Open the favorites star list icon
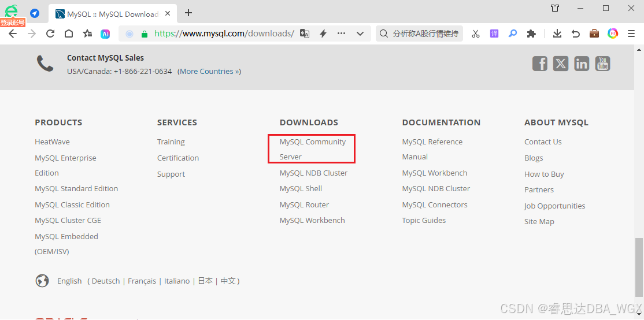Screen dimensions: 644x320 [x=87, y=34]
